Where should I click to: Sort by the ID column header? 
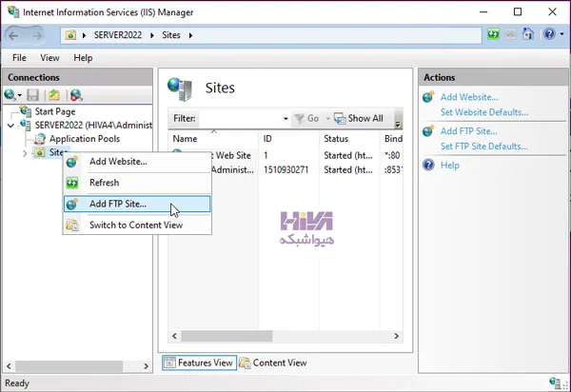pos(288,139)
